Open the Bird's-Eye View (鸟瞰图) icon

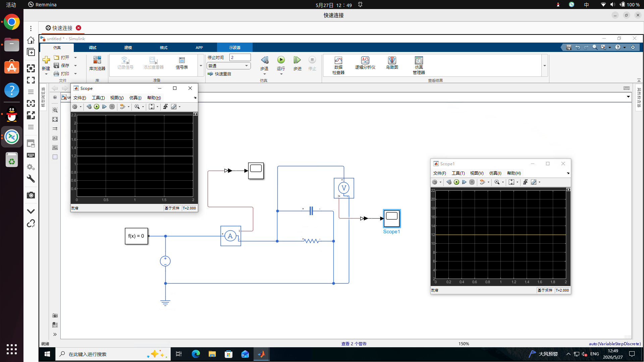pos(392,63)
